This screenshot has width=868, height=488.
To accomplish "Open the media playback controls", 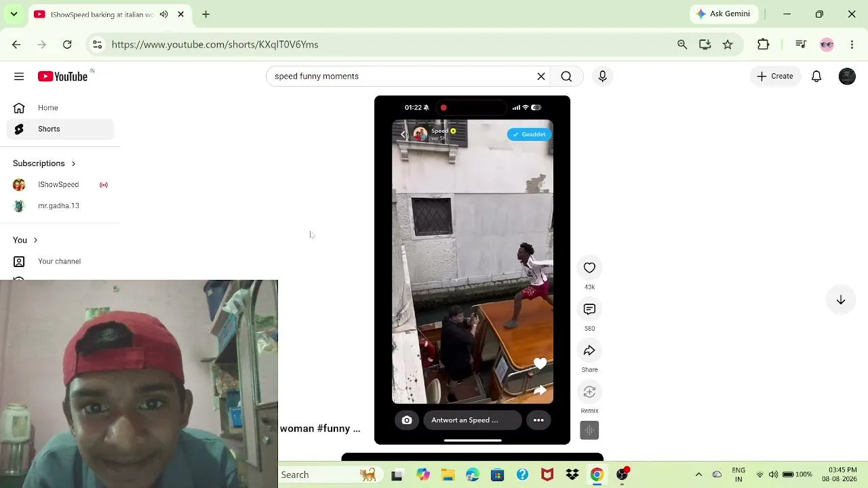I will pos(801,45).
